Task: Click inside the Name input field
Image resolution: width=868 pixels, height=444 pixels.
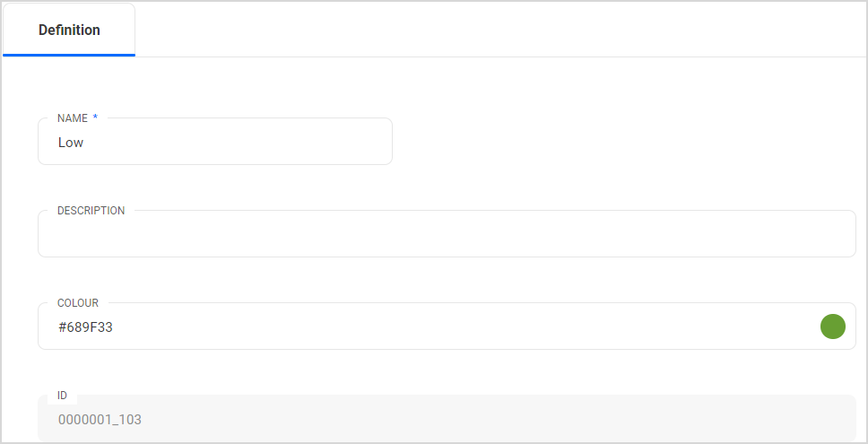Action: tap(215, 142)
